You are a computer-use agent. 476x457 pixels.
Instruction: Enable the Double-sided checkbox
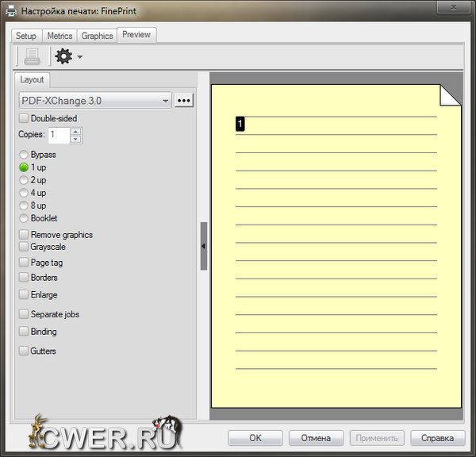coord(24,118)
